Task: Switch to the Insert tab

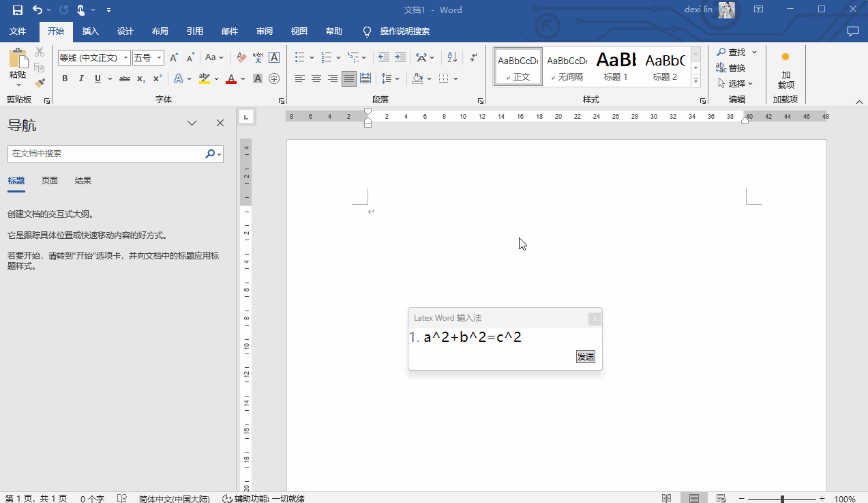Action: [91, 31]
